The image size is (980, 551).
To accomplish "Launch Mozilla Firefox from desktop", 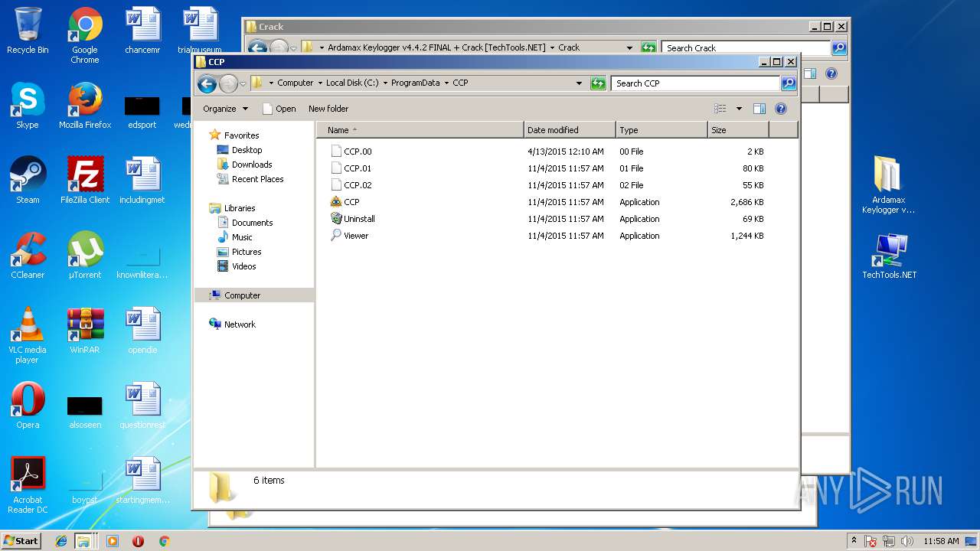I will click(85, 106).
